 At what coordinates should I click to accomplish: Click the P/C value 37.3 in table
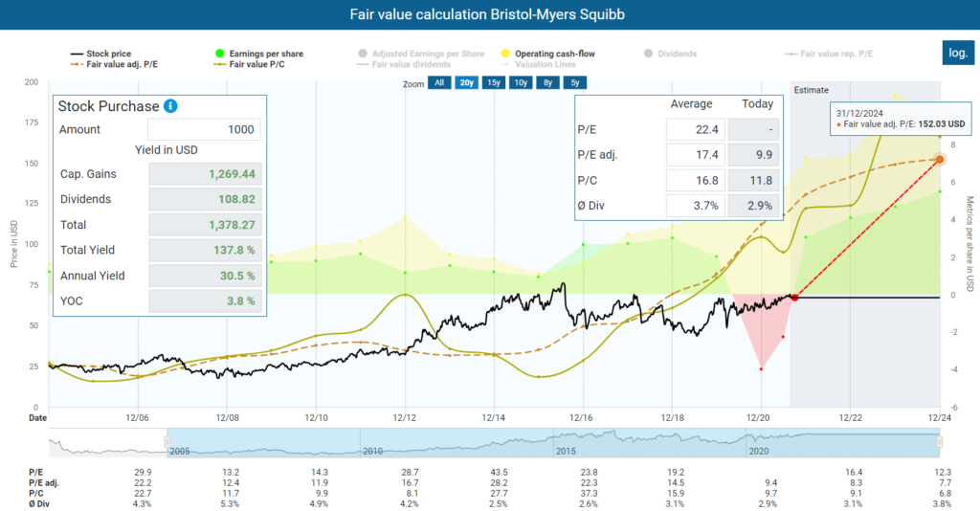tap(589, 494)
